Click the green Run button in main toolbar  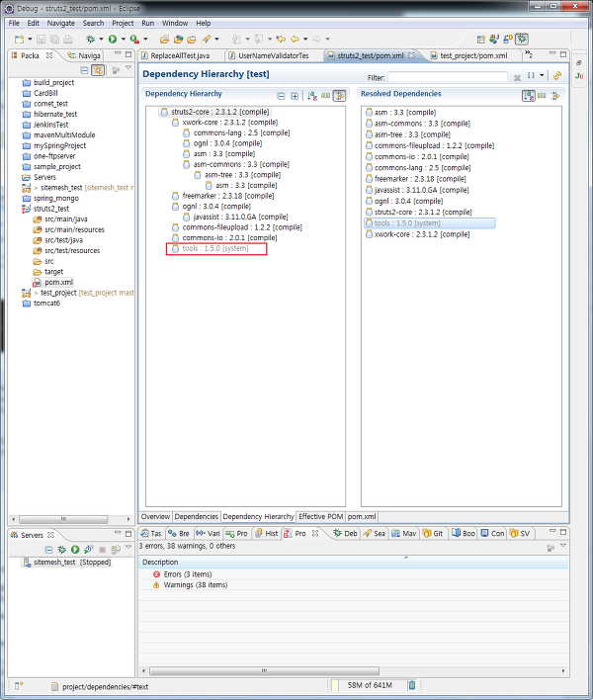[x=113, y=40]
